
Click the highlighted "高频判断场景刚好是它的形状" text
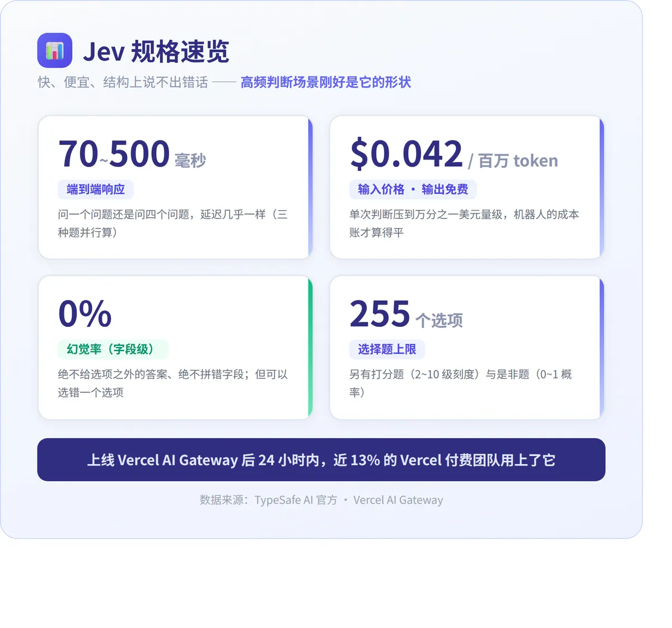coord(325,82)
